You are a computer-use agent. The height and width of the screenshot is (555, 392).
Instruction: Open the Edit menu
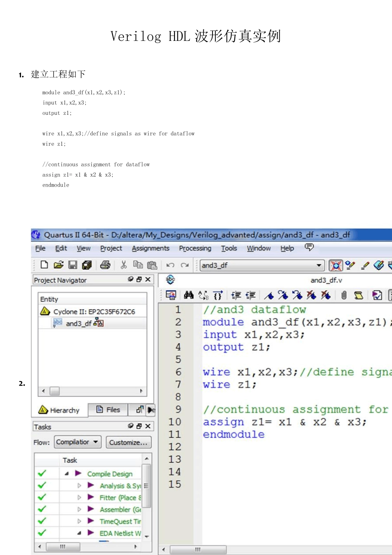[x=61, y=248]
